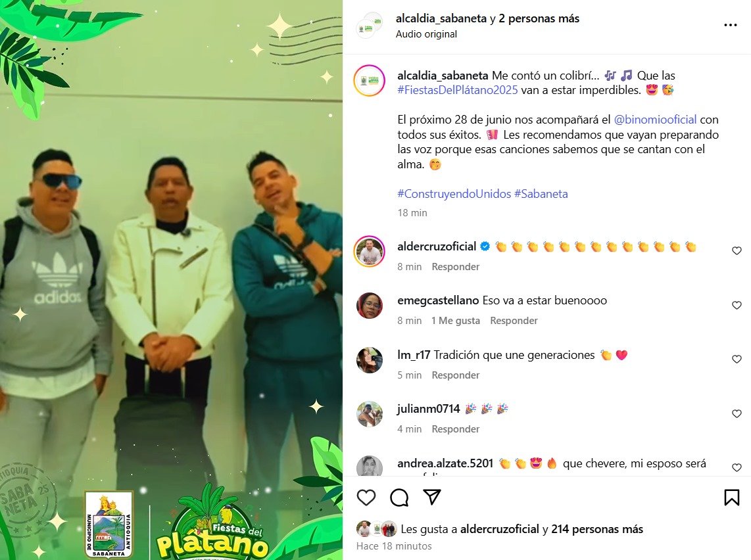Like julianm0714's comment heart

pyautogui.click(x=737, y=414)
